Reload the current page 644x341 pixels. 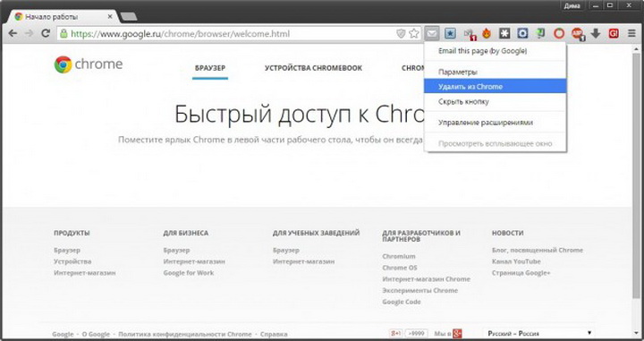(46, 33)
